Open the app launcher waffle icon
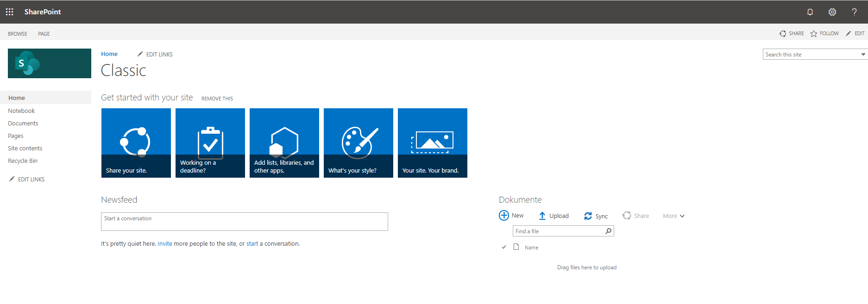The height and width of the screenshot is (304, 868). (9, 12)
